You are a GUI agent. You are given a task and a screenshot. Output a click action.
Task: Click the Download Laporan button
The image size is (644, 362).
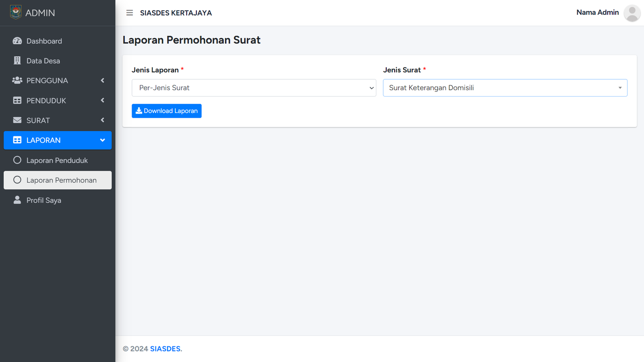167,111
